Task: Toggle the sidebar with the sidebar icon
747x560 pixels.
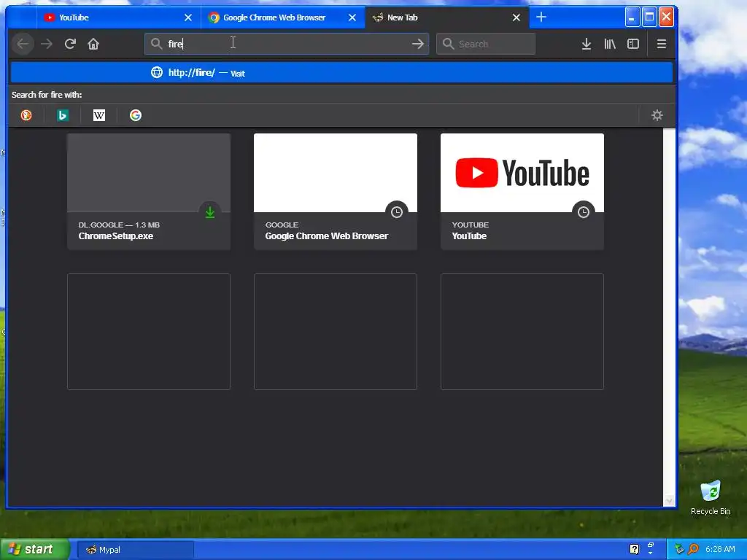Action: (x=633, y=44)
